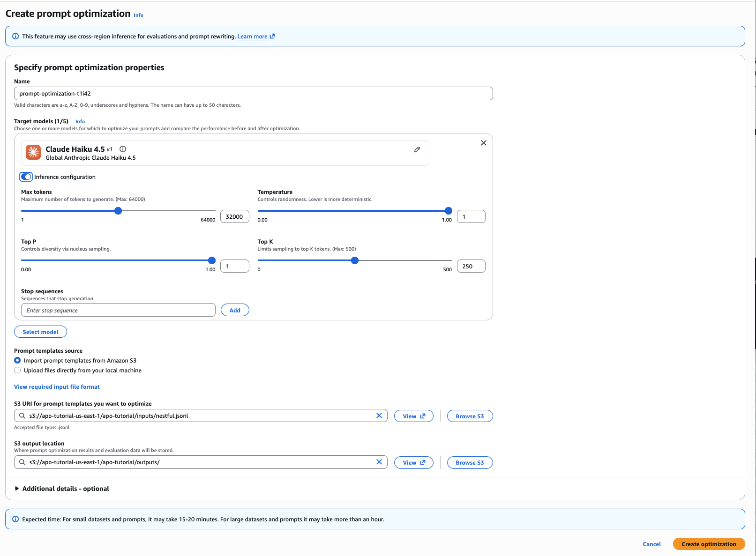
Task: Click the S3 output location input
Action: [201, 462]
